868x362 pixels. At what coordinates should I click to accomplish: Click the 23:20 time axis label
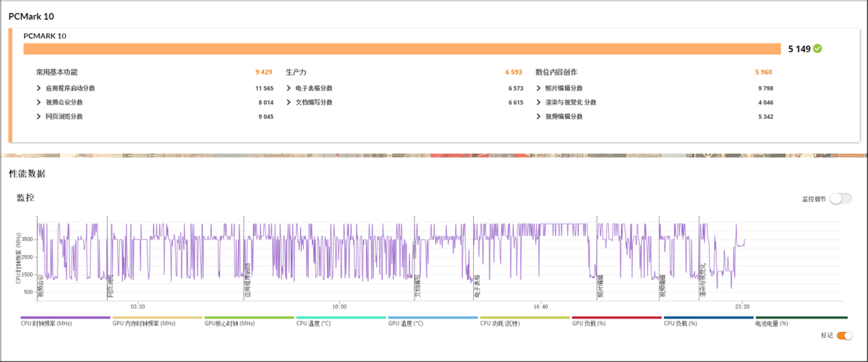pyautogui.click(x=741, y=306)
